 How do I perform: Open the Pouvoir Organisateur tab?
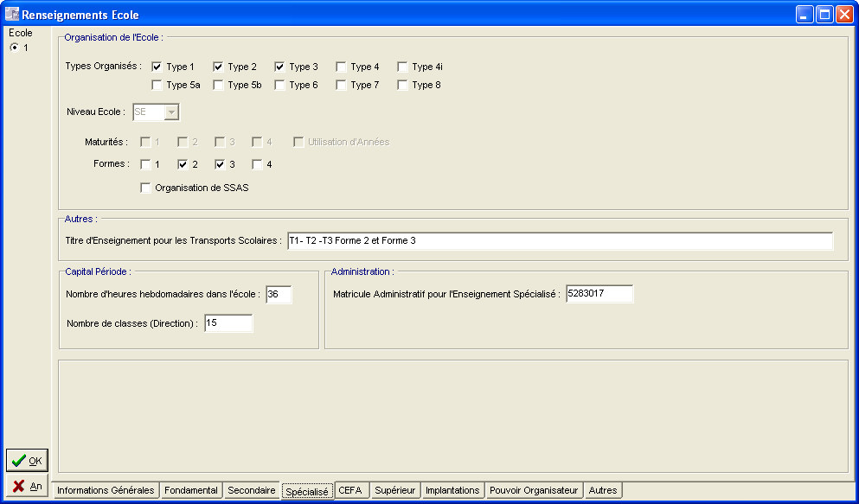click(x=534, y=490)
